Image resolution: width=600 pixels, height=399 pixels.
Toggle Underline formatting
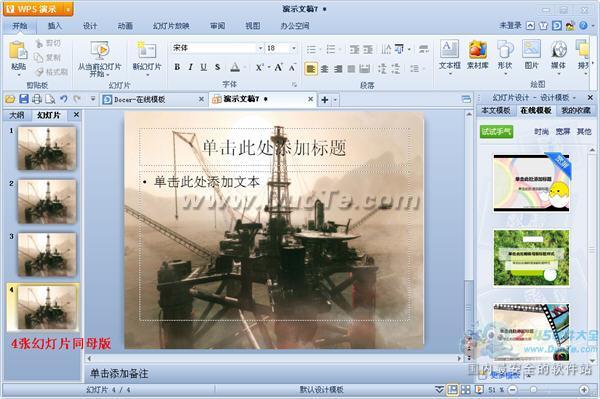(204, 67)
